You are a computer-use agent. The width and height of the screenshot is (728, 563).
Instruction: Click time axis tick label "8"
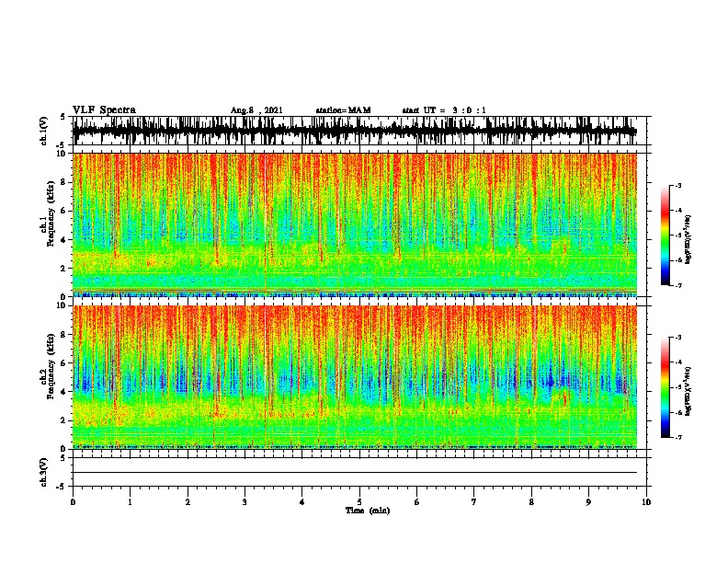tap(531, 502)
